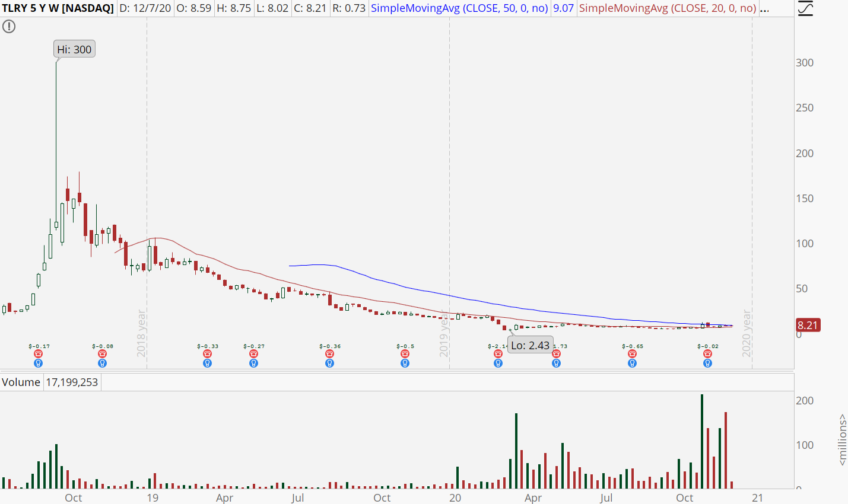Select the red SimpleMovingAvg (CLOSE, 20) study label
848x504 pixels.
point(668,8)
